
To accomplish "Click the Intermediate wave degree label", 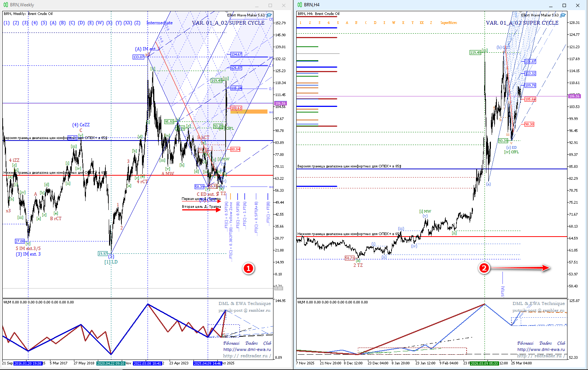I will pos(160,23).
